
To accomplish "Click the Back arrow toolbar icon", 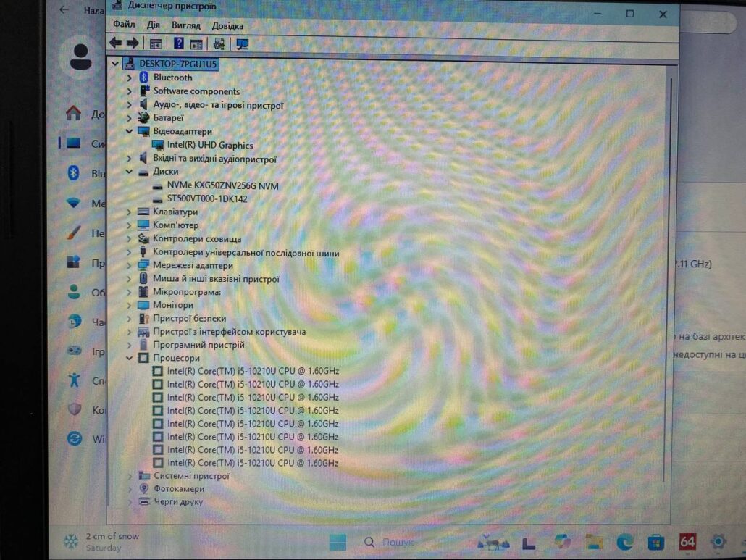I will (115, 43).
